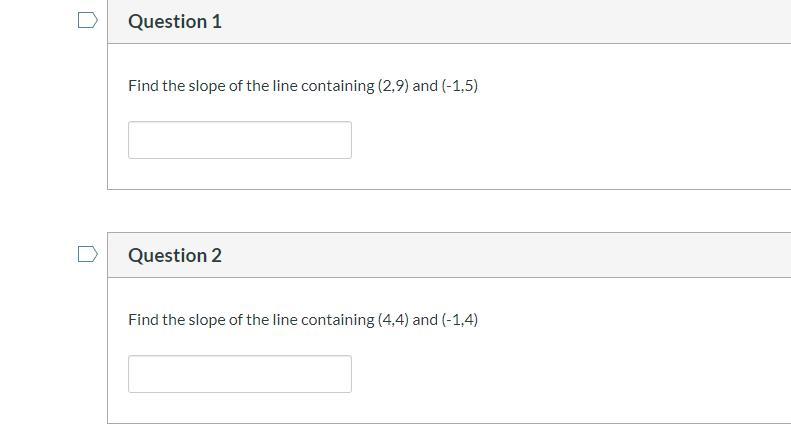Click the word "line" in Question 2 prompt
Image resolution: width=791 pixels, height=445 pixels.
[285, 320]
